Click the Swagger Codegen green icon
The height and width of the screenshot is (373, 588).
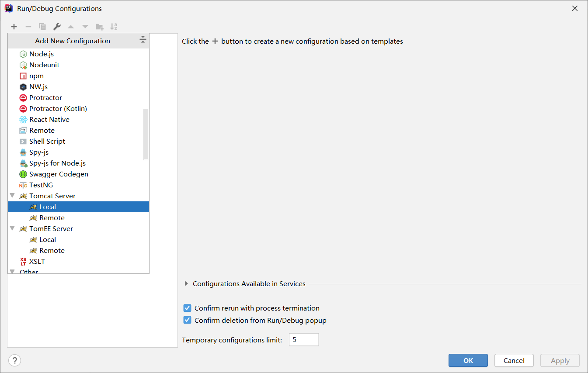click(23, 174)
